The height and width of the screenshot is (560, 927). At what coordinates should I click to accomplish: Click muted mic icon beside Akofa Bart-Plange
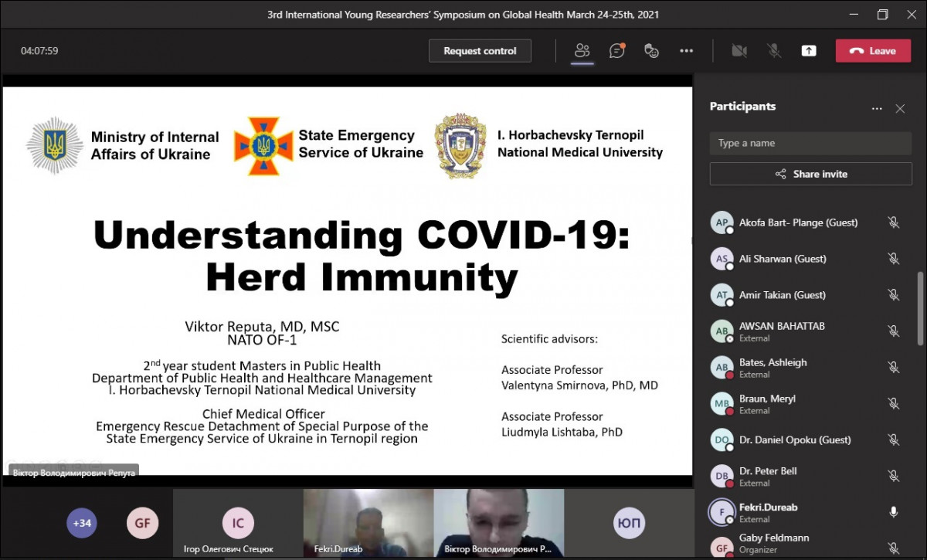894,222
